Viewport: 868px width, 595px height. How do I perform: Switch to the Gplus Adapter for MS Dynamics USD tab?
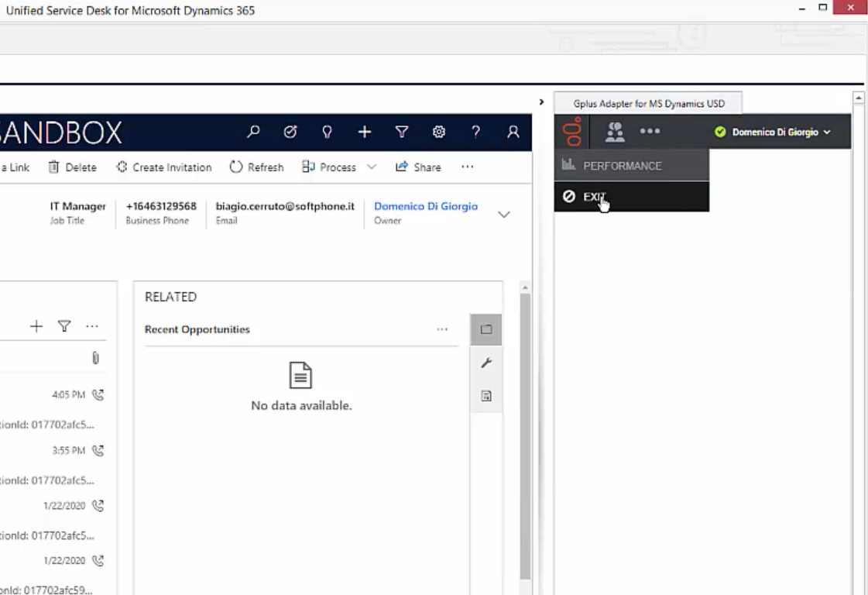tap(648, 104)
